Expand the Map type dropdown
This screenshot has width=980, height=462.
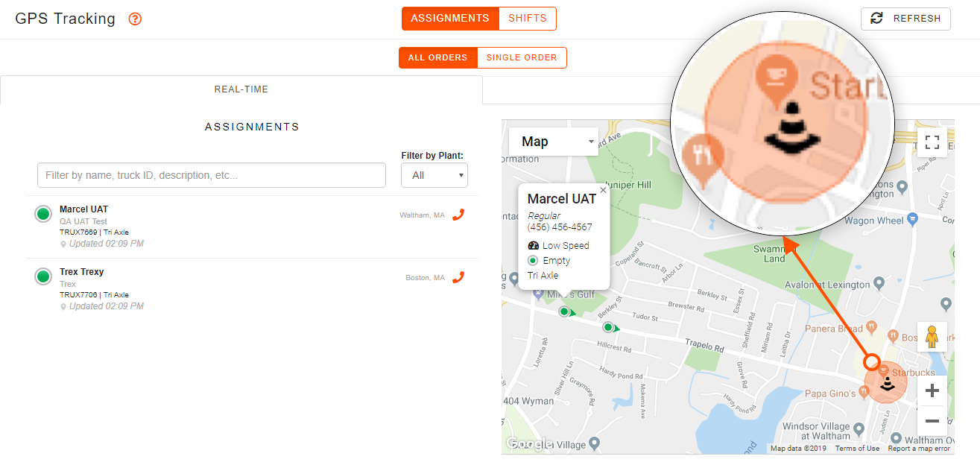tap(554, 141)
